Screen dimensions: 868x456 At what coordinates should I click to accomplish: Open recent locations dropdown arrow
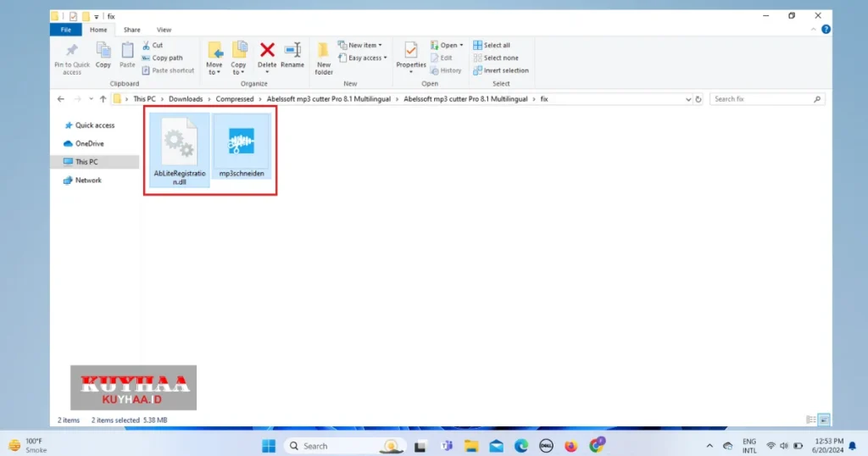point(92,99)
